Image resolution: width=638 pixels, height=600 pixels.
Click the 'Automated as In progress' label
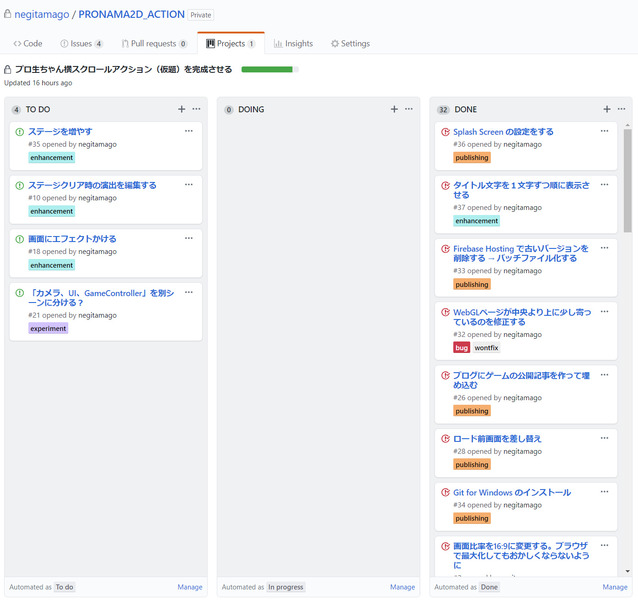click(x=263, y=587)
